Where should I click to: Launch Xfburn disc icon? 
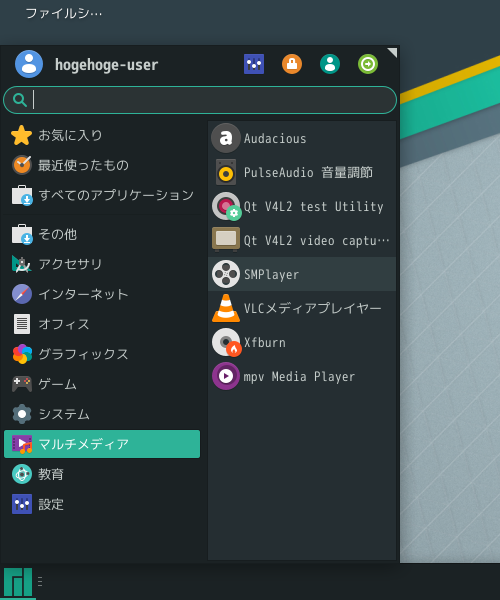(226, 342)
